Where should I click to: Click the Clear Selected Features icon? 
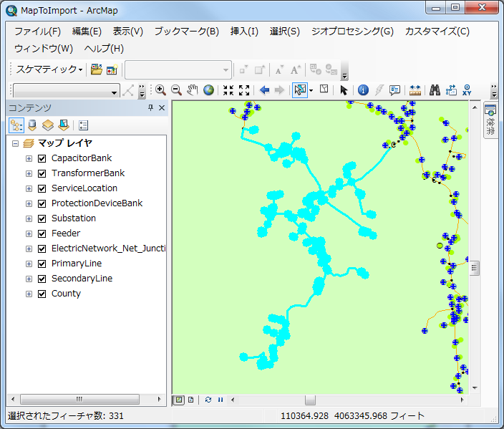click(324, 89)
